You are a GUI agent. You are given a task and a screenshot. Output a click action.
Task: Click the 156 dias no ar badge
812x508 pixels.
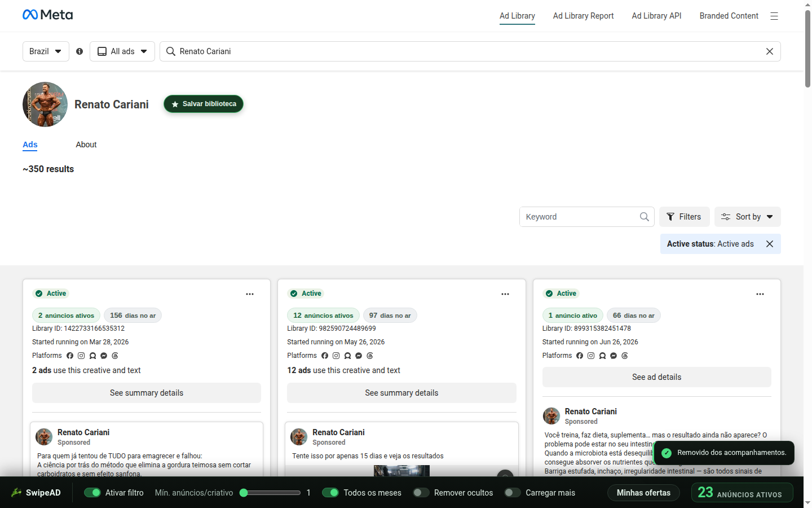coord(133,316)
